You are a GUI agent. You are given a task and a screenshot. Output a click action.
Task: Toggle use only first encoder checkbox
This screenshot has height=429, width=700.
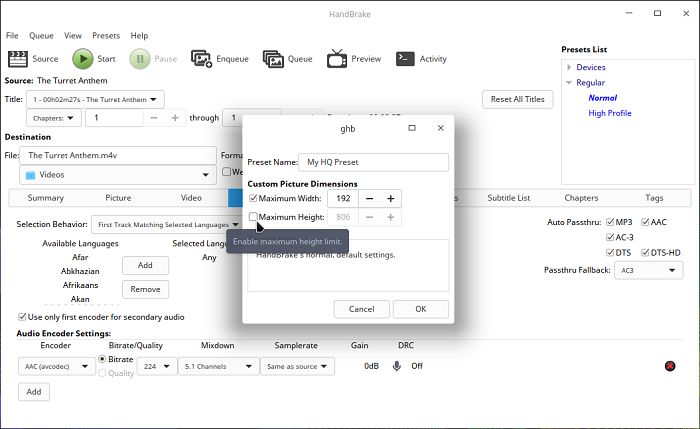23,317
